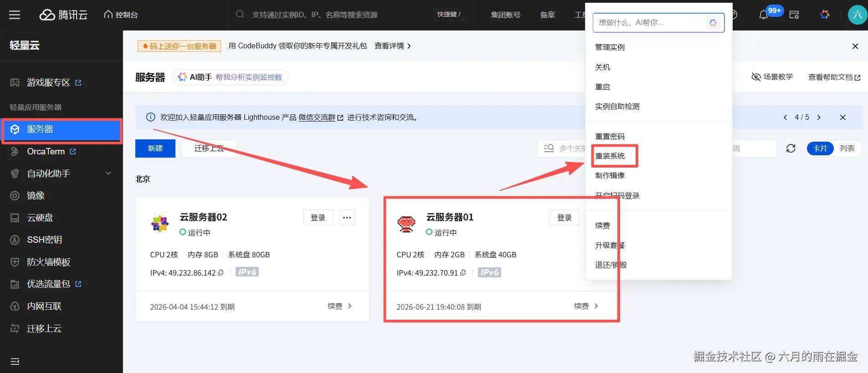
Task: Click the Tencent Cloud logo
Action: (x=63, y=15)
